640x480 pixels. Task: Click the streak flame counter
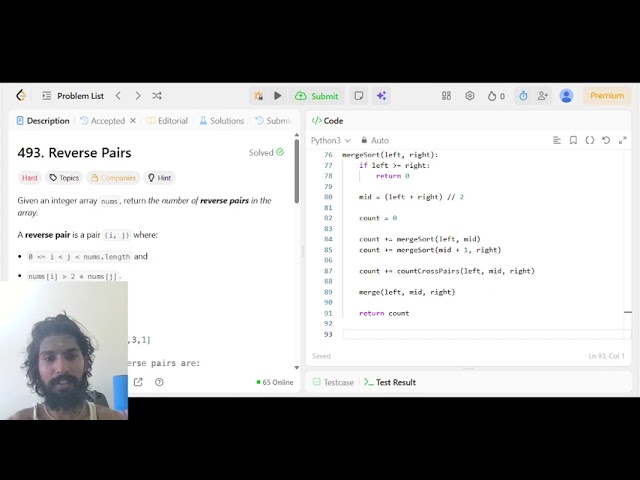496,96
